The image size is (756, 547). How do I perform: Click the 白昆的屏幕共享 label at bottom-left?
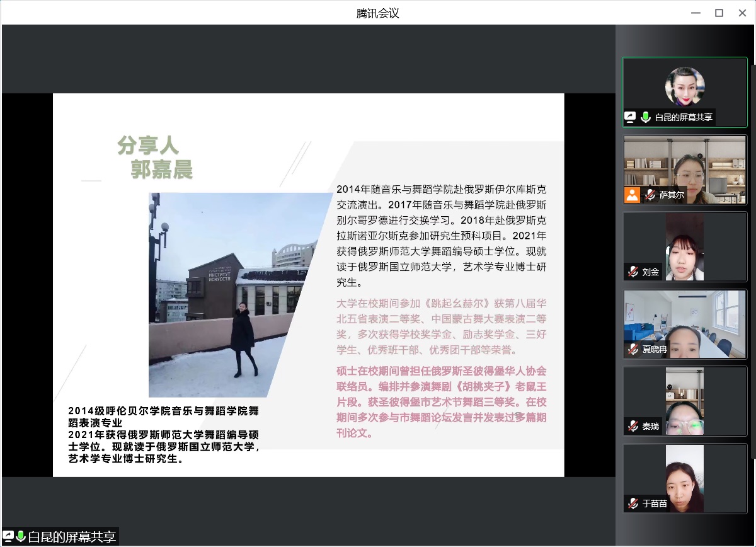pyautogui.click(x=72, y=537)
